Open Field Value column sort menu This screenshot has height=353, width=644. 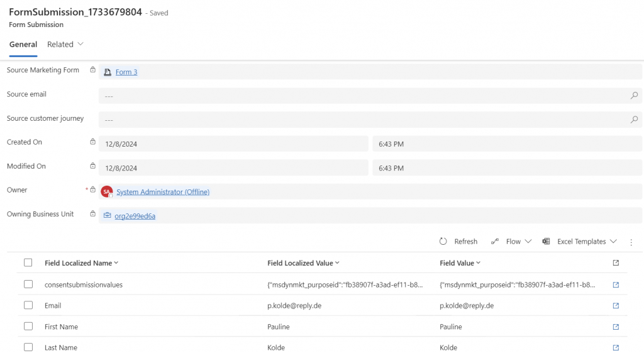[x=478, y=263]
